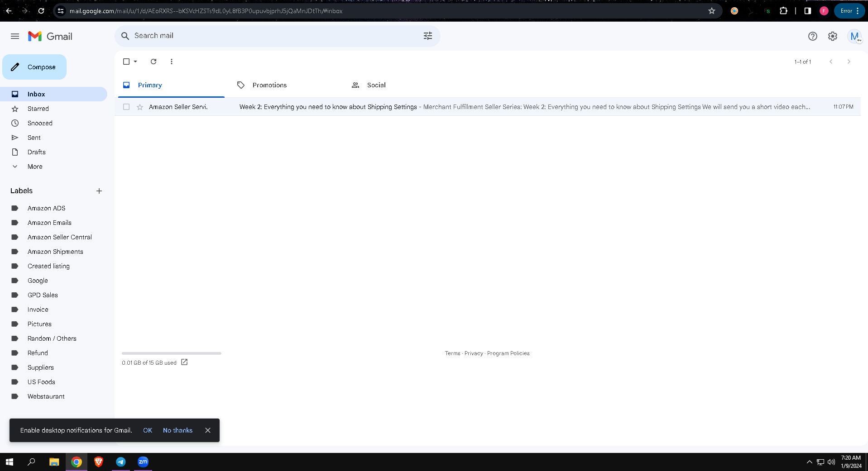Open Gmail support help icon
This screenshot has width=868, height=471.
813,36
